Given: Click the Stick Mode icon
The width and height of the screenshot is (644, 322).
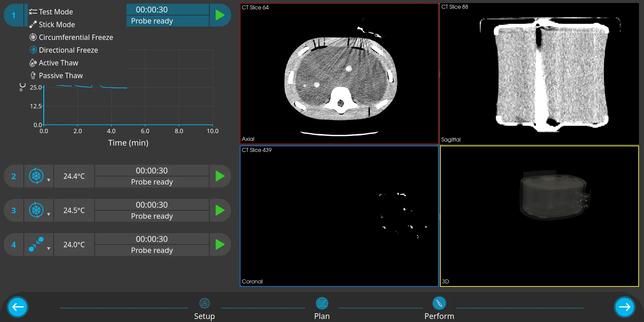Looking at the screenshot, I should coord(33,24).
